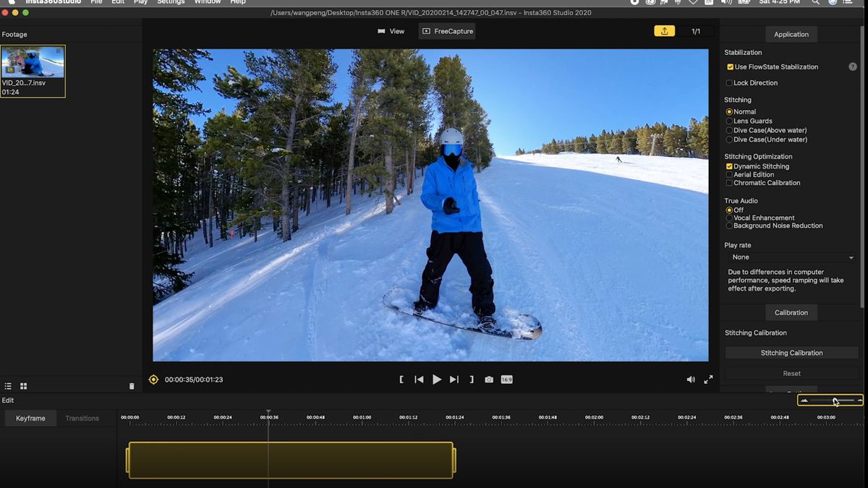Image resolution: width=868 pixels, height=488 pixels.
Task: Select Dive Case(Under water) option
Action: (729, 140)
